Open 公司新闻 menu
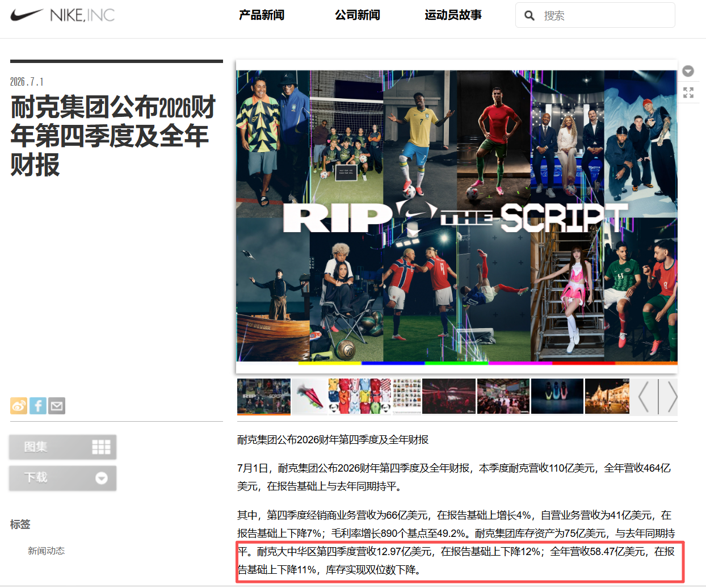The image size is (706, 588). 358,15
